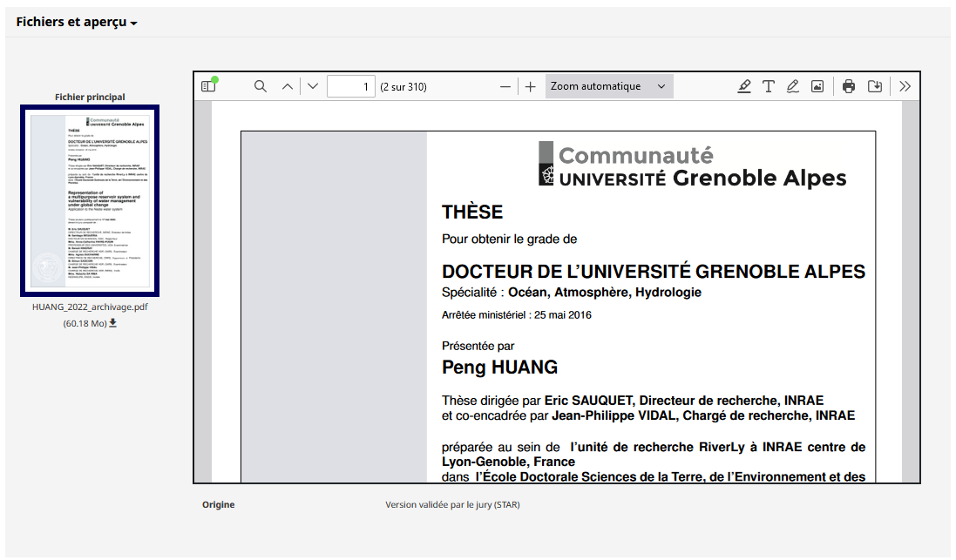Download the 60.18 Mo file
The width and height of the screenshot is (956, 560).
112,323
